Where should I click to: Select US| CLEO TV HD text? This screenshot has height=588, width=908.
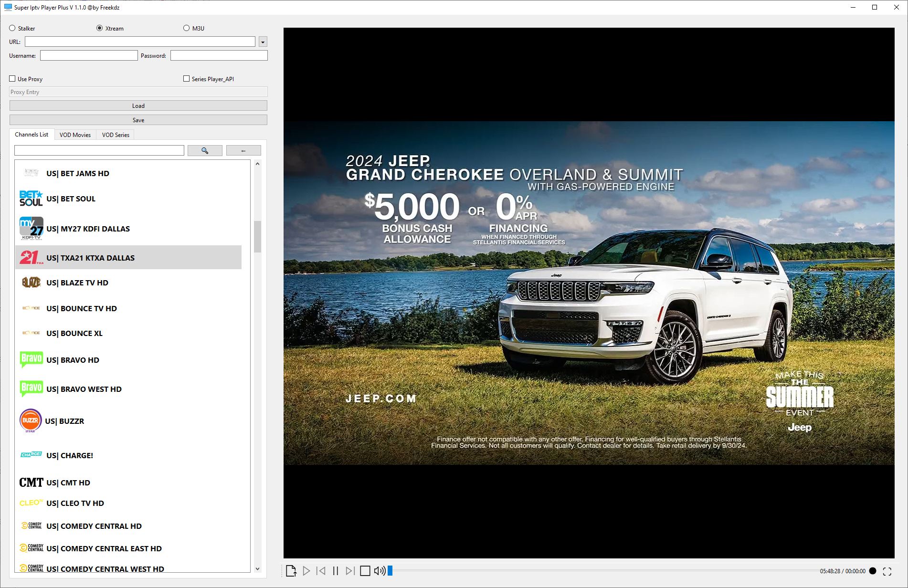75,503
